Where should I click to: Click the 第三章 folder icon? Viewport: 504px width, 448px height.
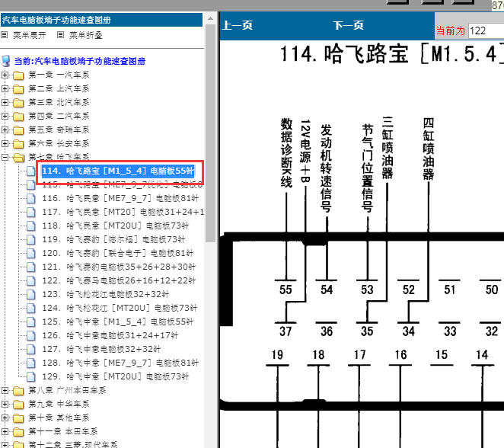pyautogui.click(x=18, y=103)
